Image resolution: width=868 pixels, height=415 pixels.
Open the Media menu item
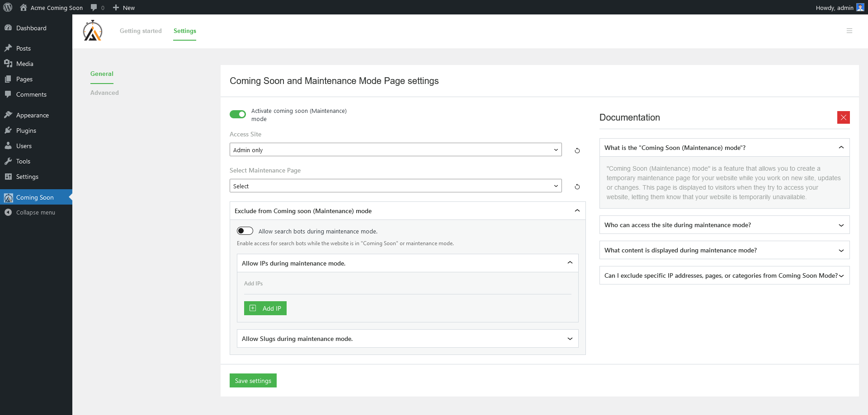click(36, 64)
